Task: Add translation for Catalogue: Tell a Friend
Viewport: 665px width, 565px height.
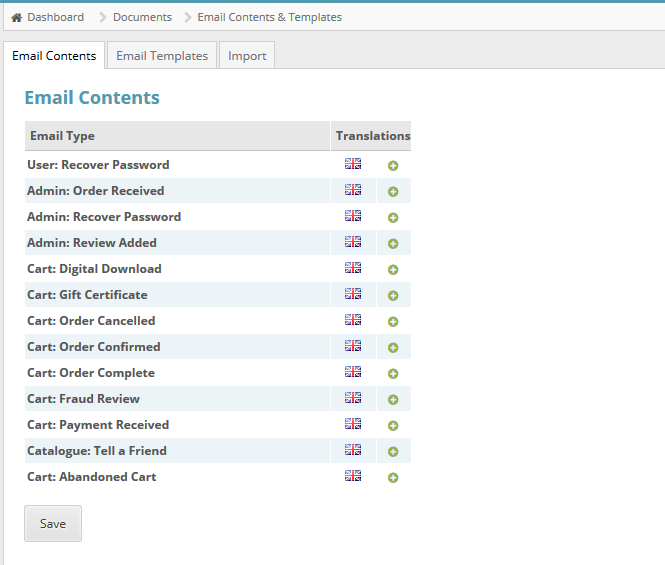Action: coord(393,451)
